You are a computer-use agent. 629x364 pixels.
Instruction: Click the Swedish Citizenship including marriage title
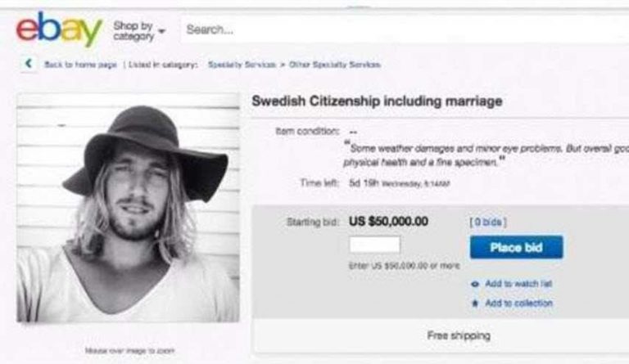point(376,101)
